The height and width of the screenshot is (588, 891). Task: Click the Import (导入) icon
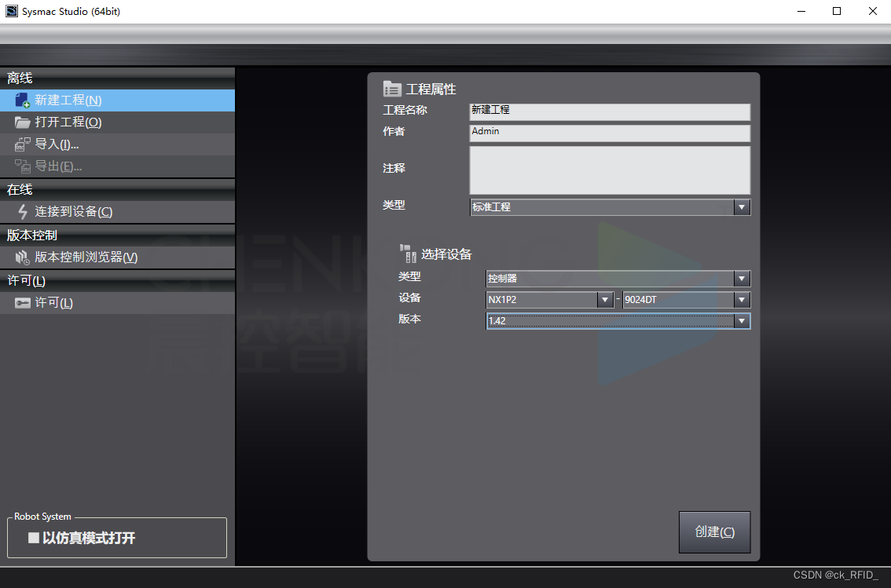click(22, 144)
